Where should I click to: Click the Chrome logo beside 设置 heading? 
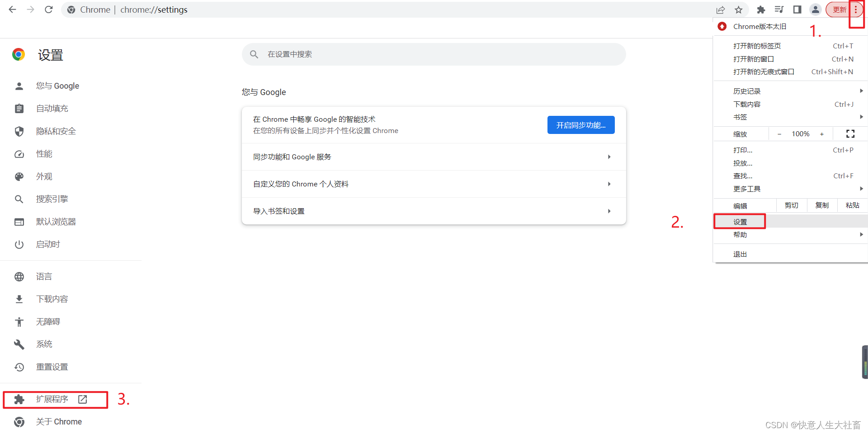(19, 55)
